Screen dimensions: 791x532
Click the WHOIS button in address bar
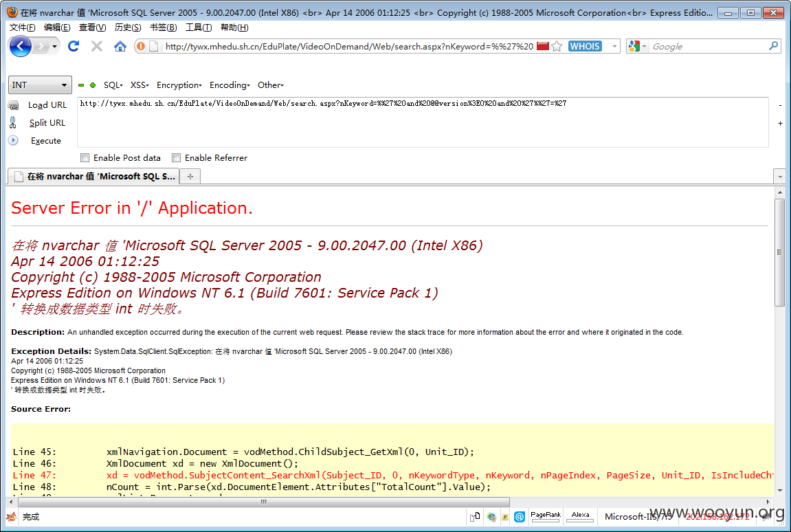click(586, 47)
